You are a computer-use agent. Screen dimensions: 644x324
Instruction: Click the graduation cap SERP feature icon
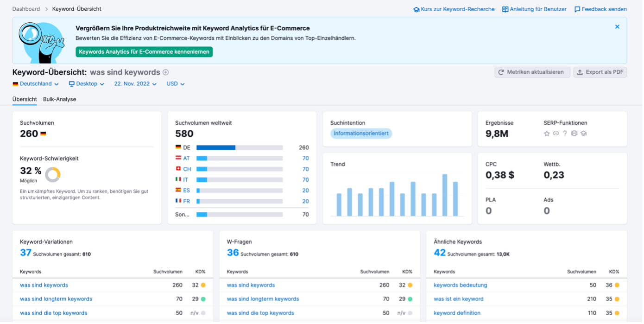tap(583, 133)
